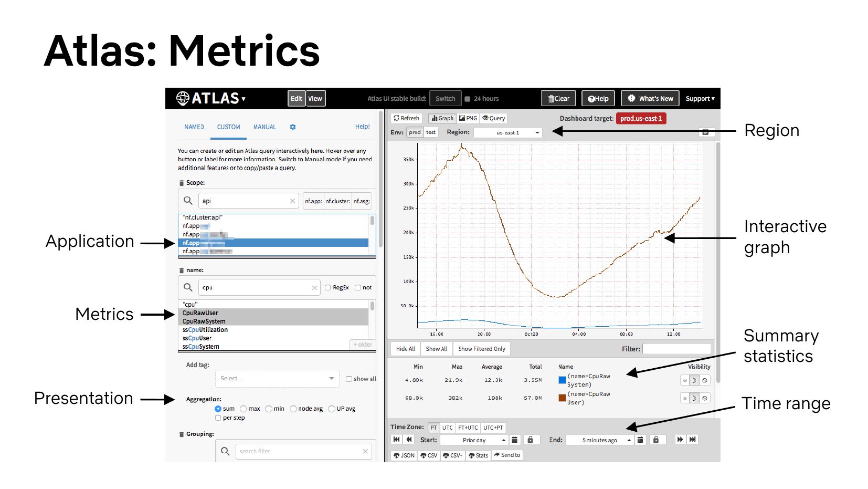Image resolution: width=868 pixels, height=489 pixels.
Task: Enable the RegEx checkbox
Action: pos(327,288)
